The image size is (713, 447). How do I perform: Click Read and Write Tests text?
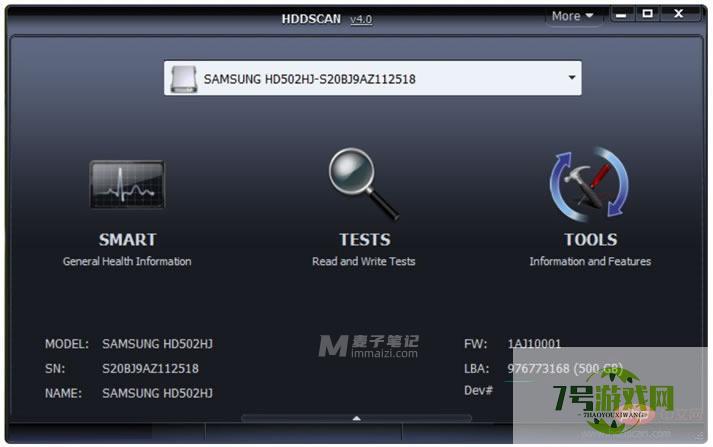(363, 261)
